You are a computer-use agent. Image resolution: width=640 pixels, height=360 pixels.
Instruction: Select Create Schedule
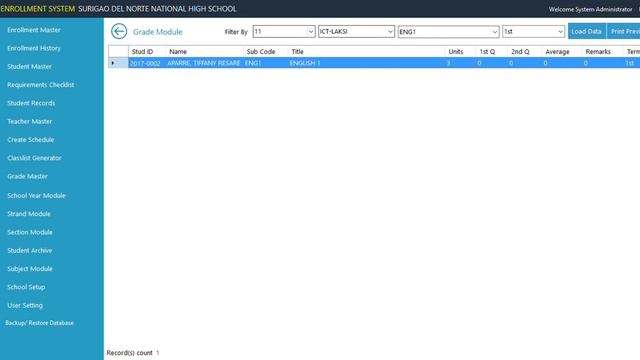click(x=31, y=140)
